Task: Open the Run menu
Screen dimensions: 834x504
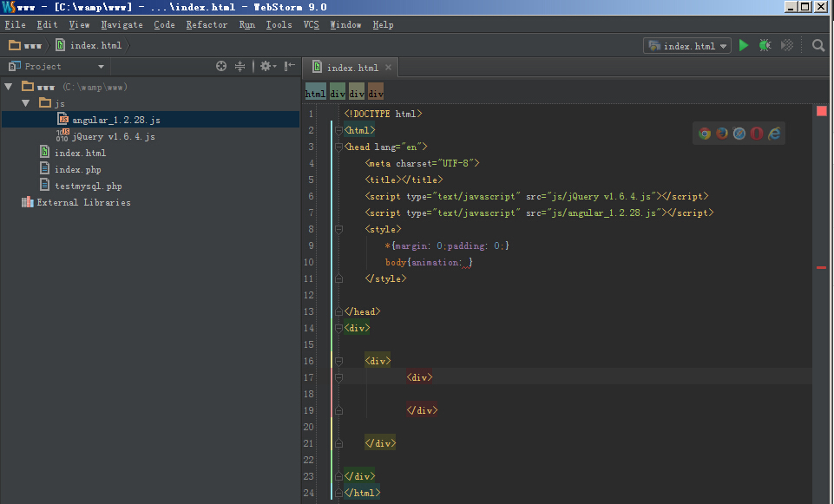Action: (x=246, y=24)
